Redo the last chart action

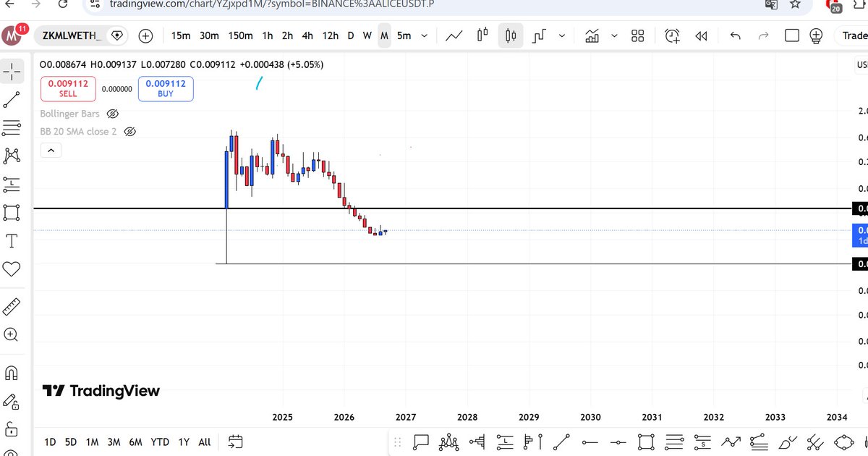coord(763,35)
